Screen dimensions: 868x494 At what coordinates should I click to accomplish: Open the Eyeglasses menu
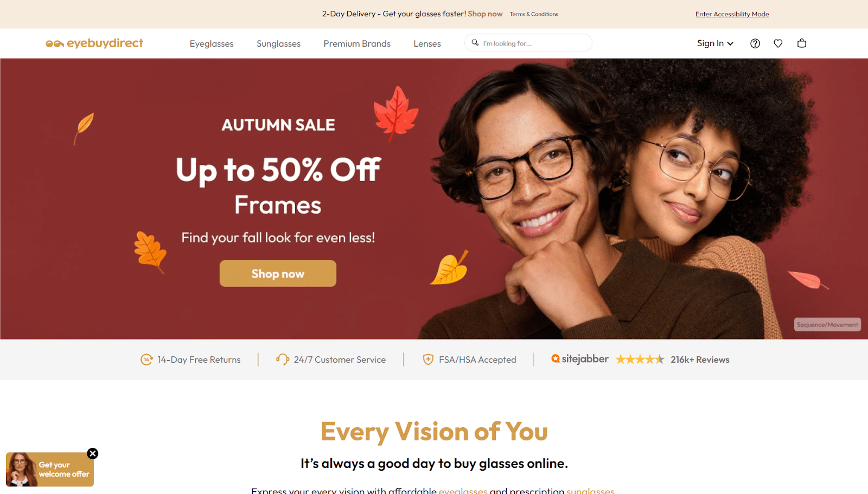(x=212, y=43)
